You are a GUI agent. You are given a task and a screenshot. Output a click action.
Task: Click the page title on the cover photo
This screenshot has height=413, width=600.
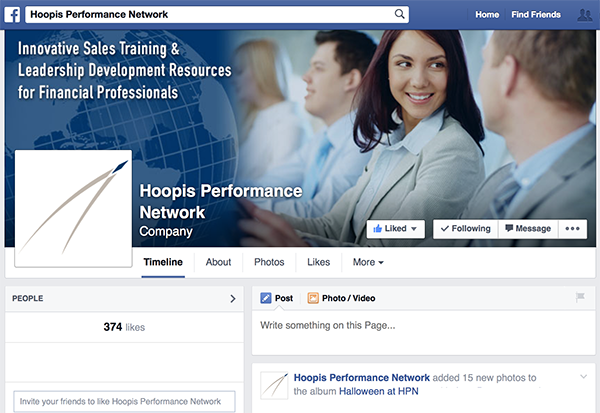point(221,201)
